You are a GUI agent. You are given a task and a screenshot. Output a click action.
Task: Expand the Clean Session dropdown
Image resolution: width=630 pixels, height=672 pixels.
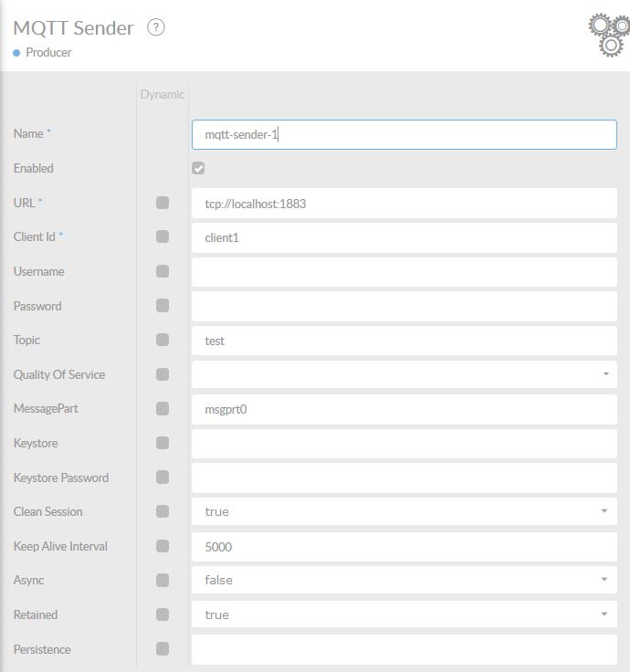(x=404, y=511)
